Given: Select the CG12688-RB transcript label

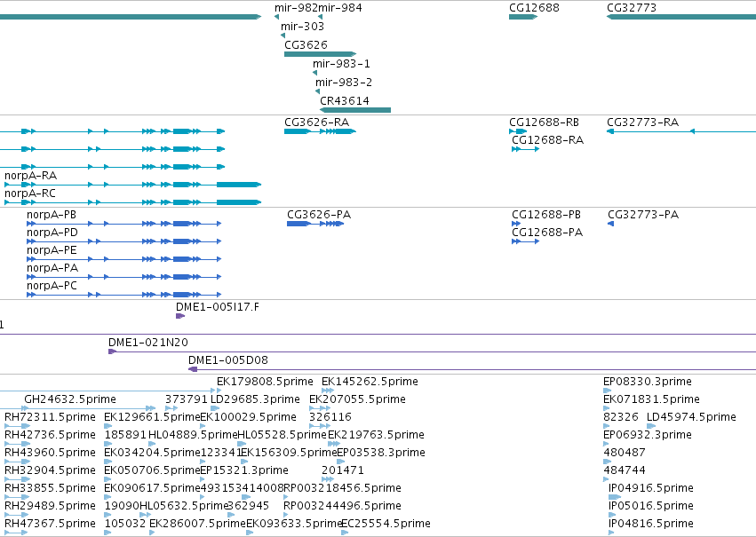Looking at the screenshot, I should [545, 122].
